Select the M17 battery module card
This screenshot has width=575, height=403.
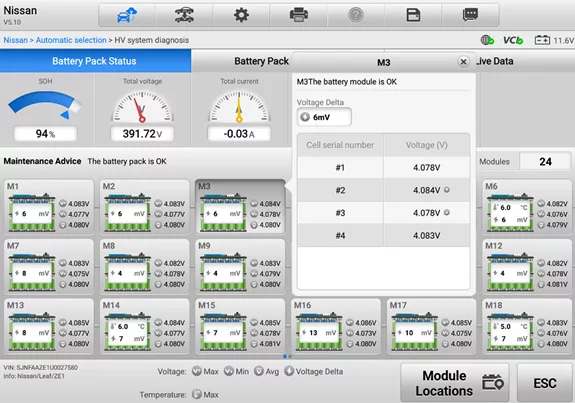click(432, 326)
